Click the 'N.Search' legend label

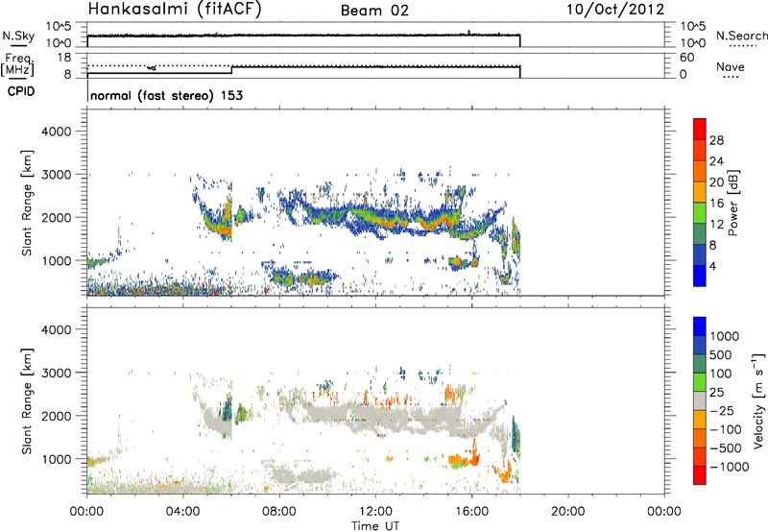741,36
